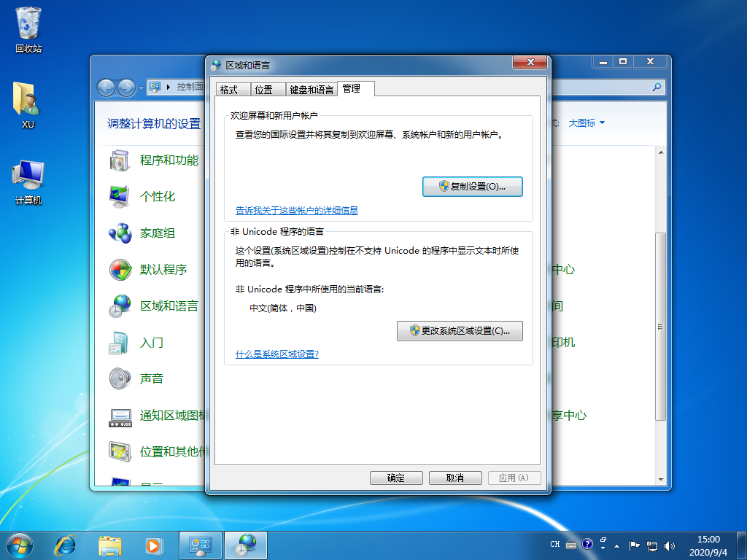Click the 区域和语言 globe icon in Control Panel
Viewport: 747px width, 560px height.
120,306
